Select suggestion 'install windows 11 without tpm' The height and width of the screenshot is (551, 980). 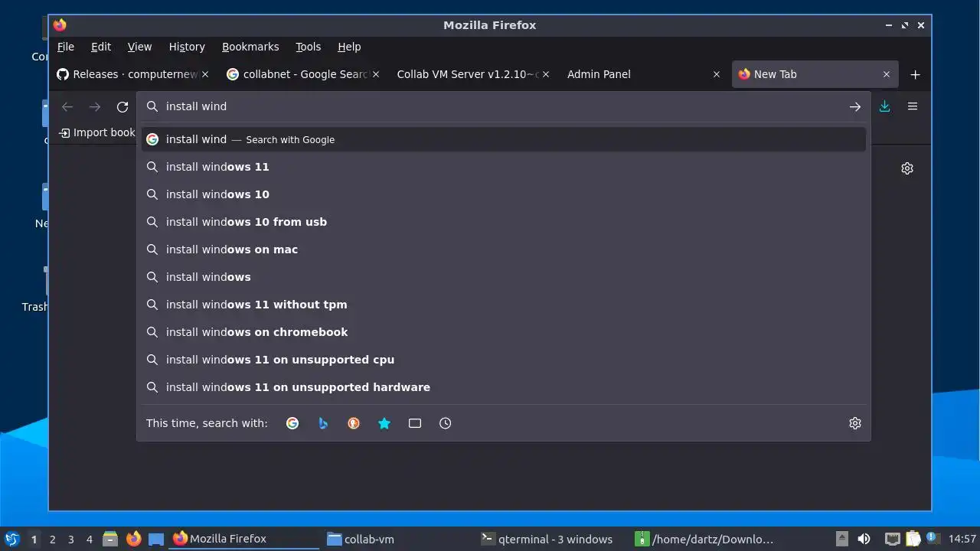(x=504, y=305)
